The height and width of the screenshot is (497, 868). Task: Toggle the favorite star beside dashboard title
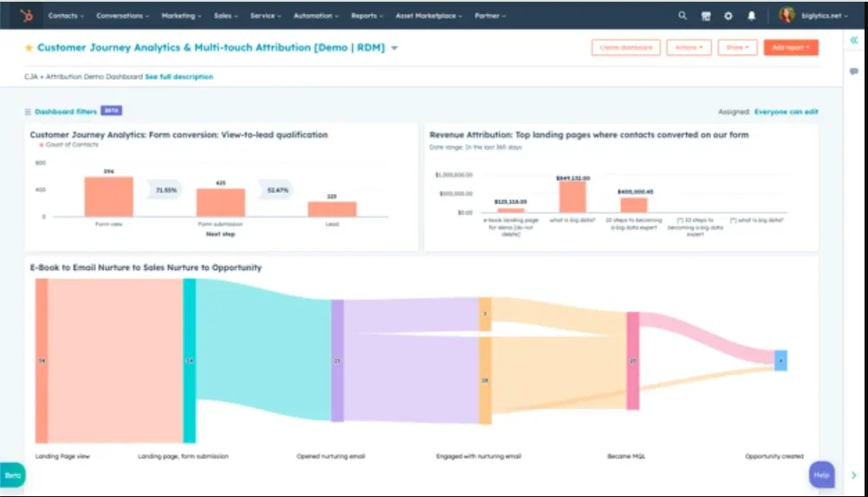tap(29, 48)
